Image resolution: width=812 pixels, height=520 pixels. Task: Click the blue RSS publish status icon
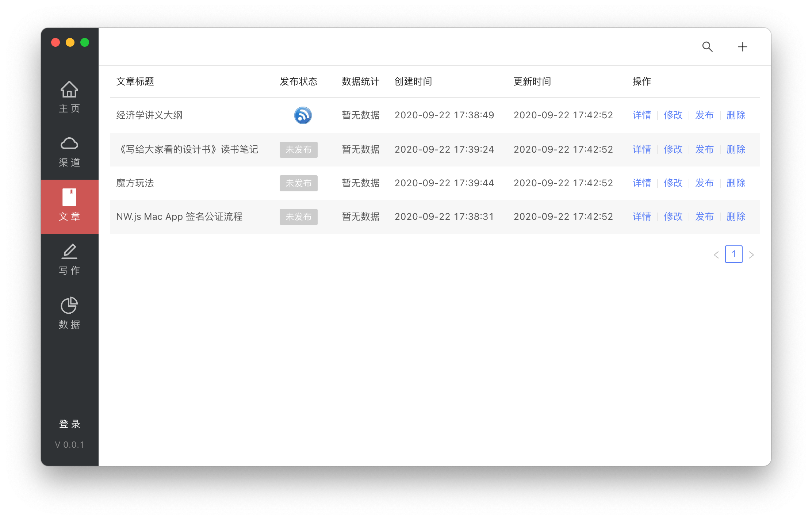303,115
